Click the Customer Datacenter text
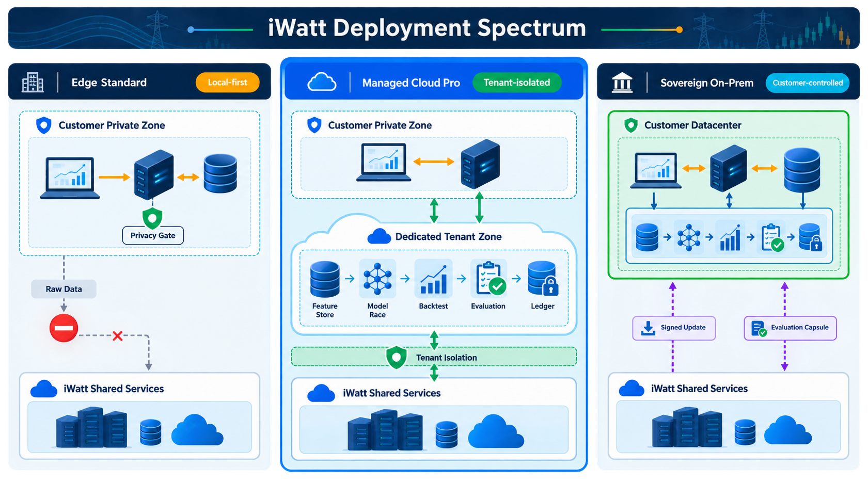Image resolution: width=868 pixels, height=483 pixels. click(692, 125)
